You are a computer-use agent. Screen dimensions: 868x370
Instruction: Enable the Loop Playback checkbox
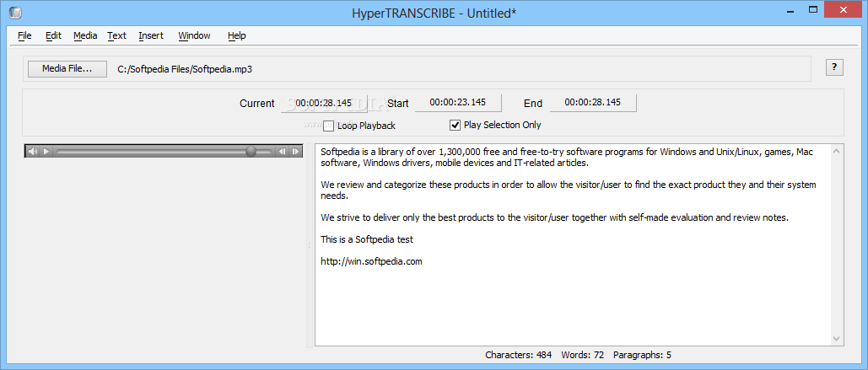[329, 126]
